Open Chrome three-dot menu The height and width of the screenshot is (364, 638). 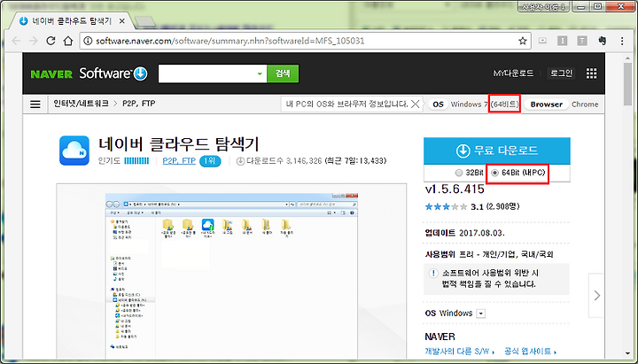pos(622,41)
